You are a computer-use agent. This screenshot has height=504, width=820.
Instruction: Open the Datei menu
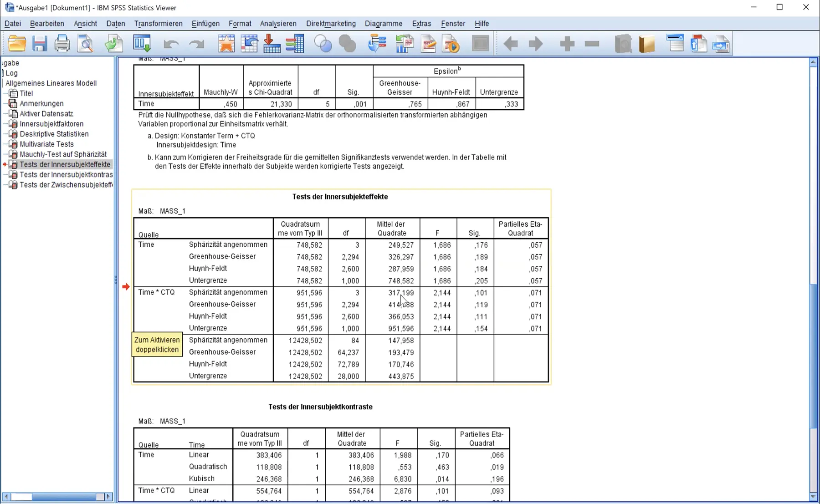click(13, 24)
